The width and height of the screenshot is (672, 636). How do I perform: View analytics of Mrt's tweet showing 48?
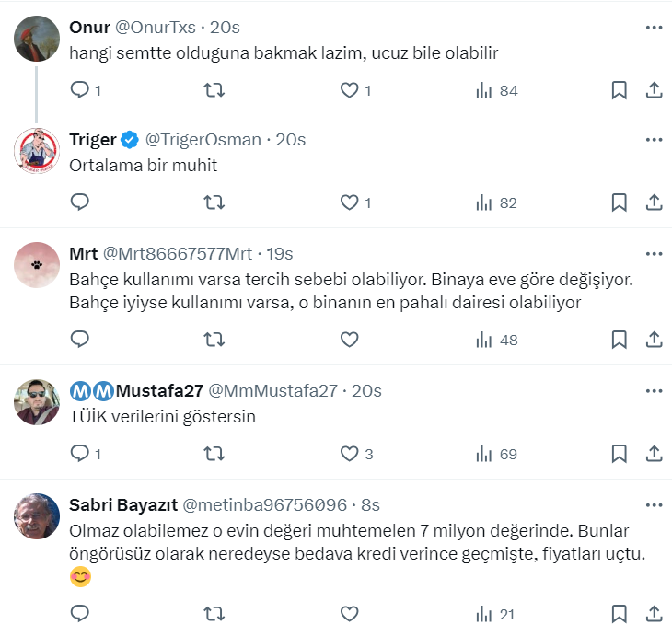496,340
